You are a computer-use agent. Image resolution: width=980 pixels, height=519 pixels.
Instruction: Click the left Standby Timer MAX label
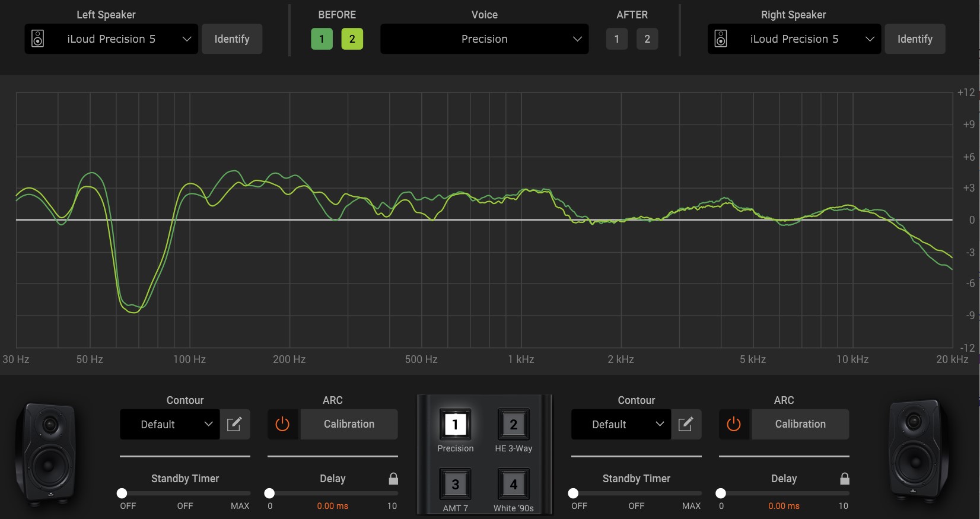click(240, 506)
